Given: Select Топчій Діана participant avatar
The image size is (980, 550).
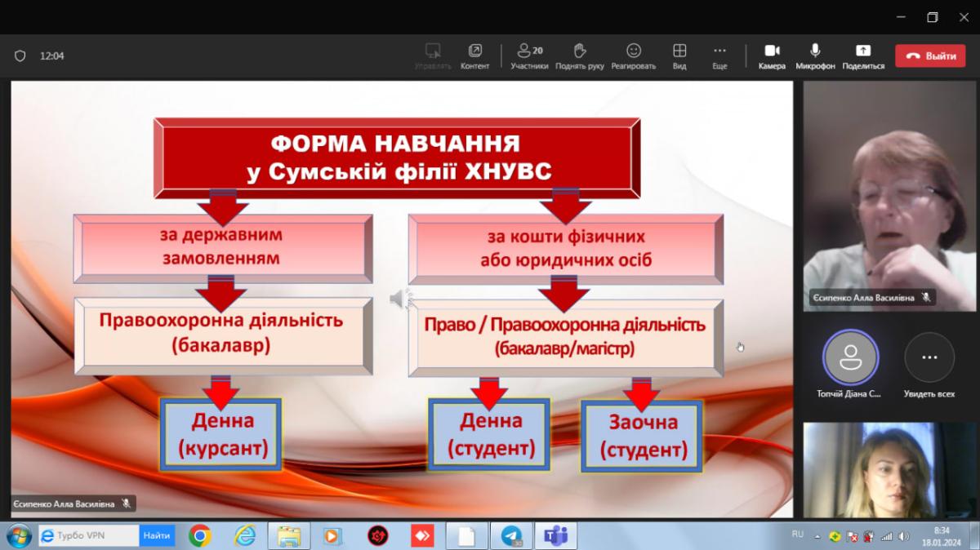Looking at the screenshot, I should [850, 357].
